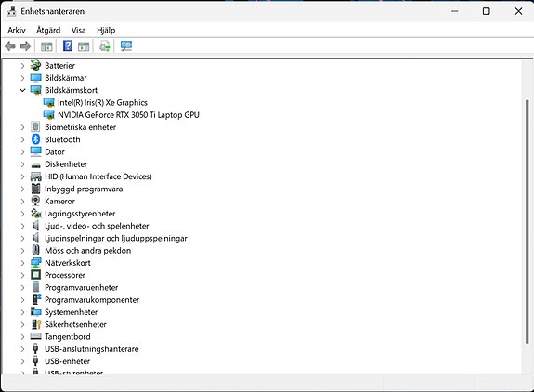This screenshot has height=392, width=534.
Task: Open the Arkiv menu
Action: point(17,30)
